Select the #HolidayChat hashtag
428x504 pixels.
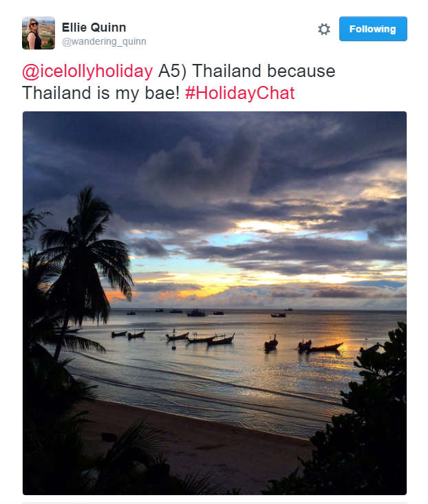(x=240, y=94)
